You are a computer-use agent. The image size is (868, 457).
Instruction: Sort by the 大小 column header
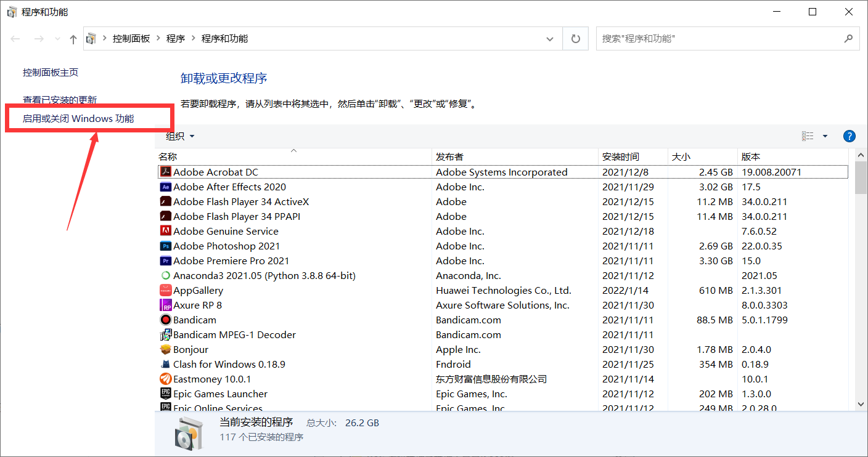click(x=703, y=156)
